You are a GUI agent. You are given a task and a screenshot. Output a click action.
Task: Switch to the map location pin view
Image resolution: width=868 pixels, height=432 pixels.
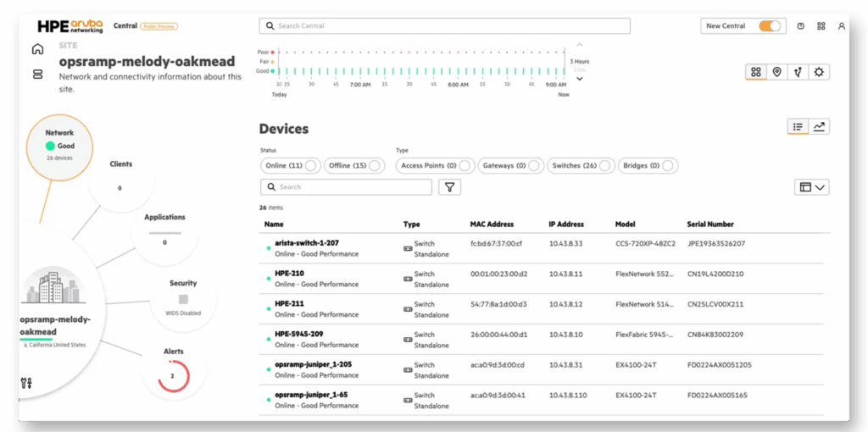pyautogui.click(x=777, y=72)
